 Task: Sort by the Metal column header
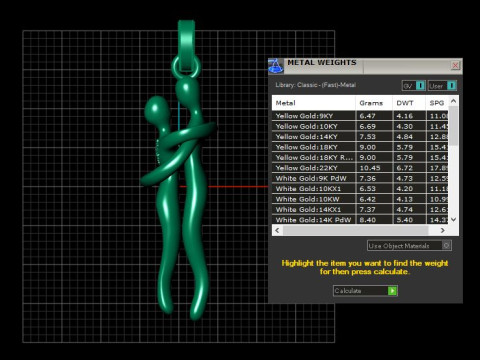pos(314,103)
